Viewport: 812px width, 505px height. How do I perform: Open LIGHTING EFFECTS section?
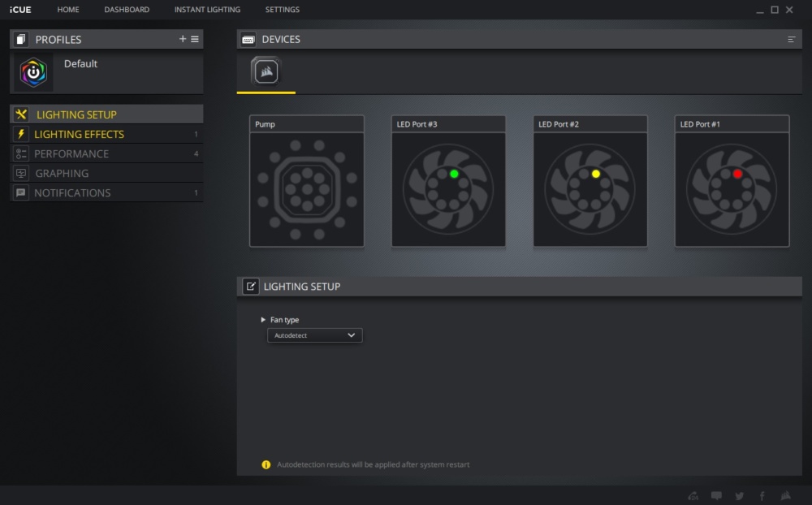click(x=106, y=134)
